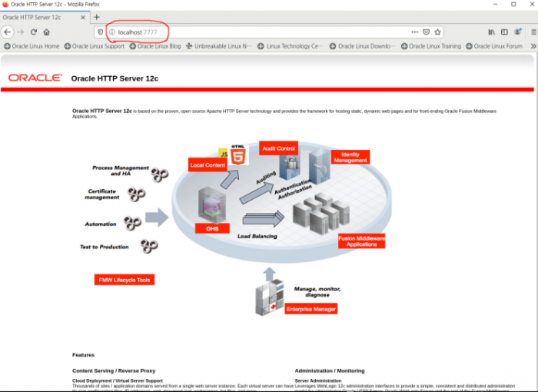
Task: Click the FMW Lifecycle Tools button
Action: point(125,280)
